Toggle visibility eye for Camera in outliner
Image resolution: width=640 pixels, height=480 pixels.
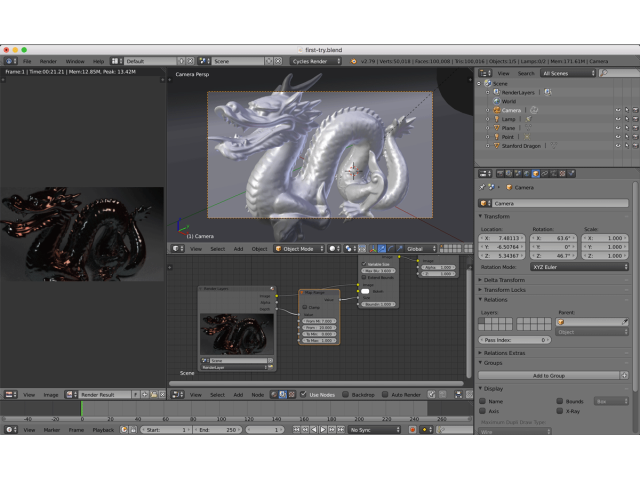coord(618,110)
